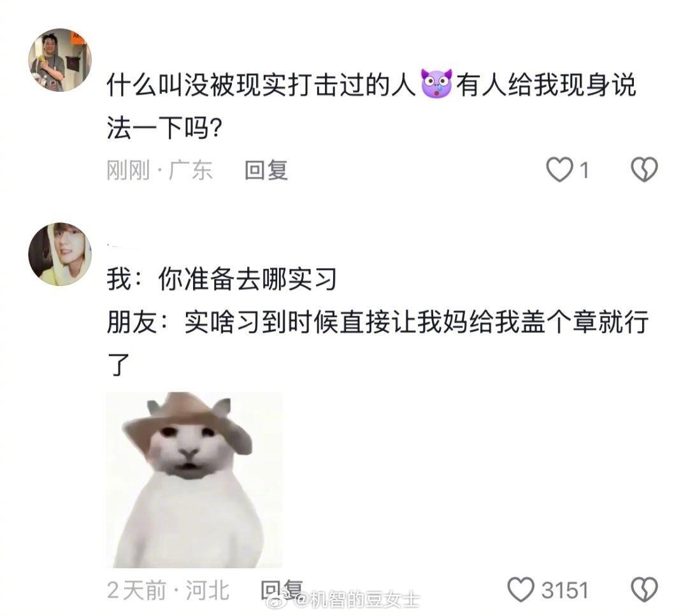Tap broken-heart dislike on the 河北 comment

644,590
